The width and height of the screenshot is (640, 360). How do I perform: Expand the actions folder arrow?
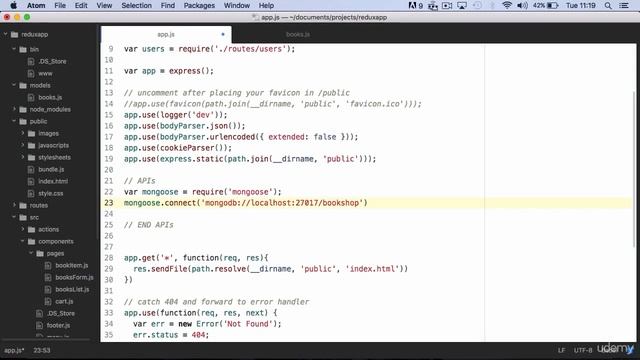(23, 229)
